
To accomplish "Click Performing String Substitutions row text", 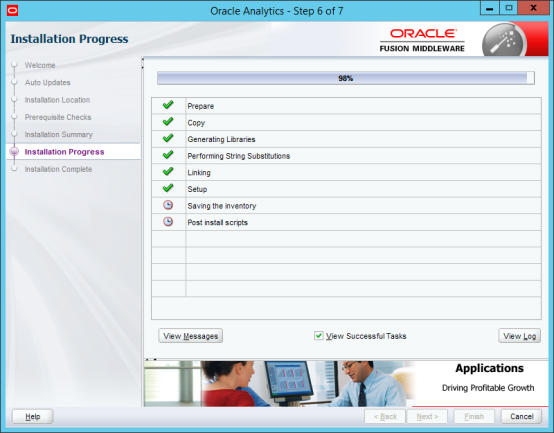I will [x=238, y=156].
